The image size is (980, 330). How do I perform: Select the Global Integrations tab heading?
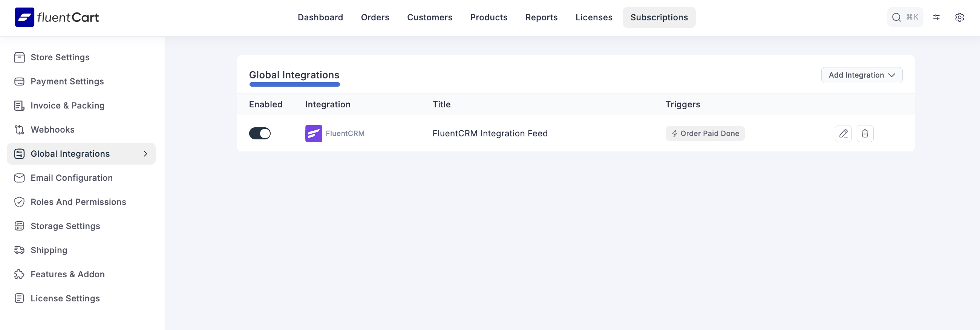[x=294, y=75]
